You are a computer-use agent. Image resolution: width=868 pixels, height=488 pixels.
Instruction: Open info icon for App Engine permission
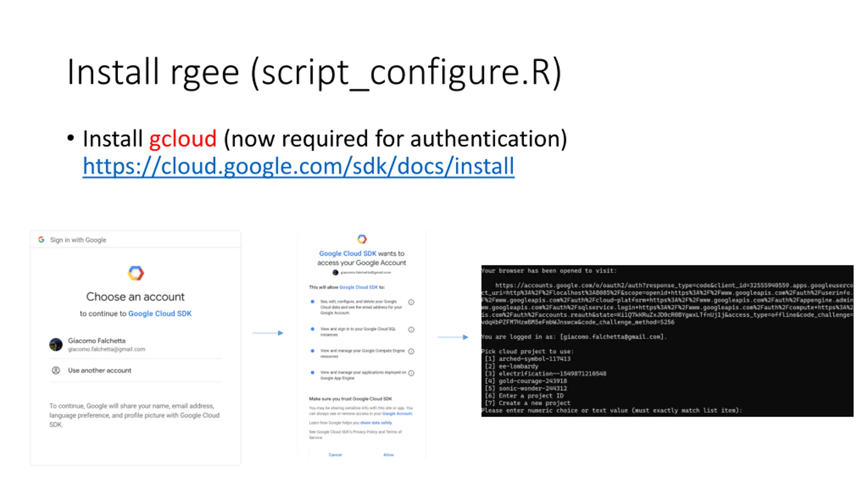[411, 373]
